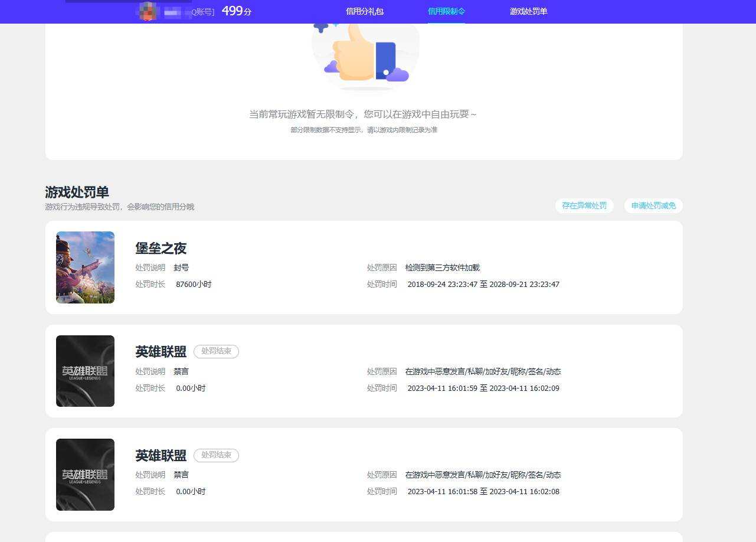Click the 部分限制数据不支持显示 note
This screenshot has height=542, width=756.
pyautogui.click(x=364, y=130)
